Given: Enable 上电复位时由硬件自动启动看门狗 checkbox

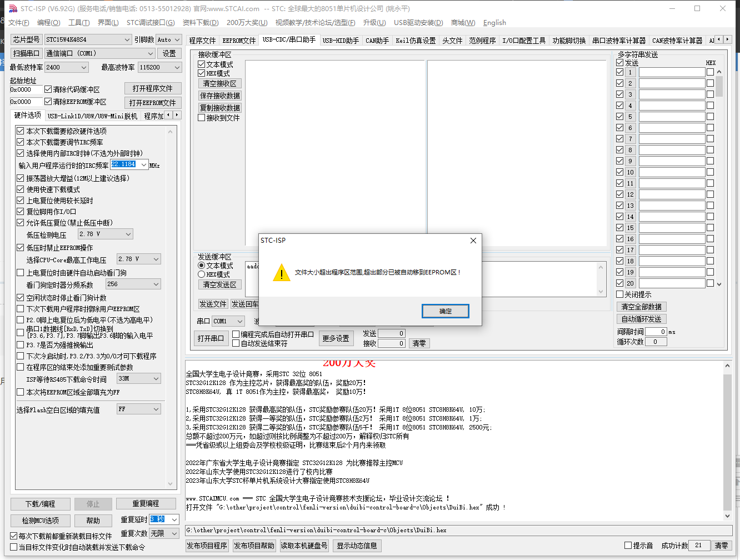Looking at the screenshot, I should [x=21, y=273].
